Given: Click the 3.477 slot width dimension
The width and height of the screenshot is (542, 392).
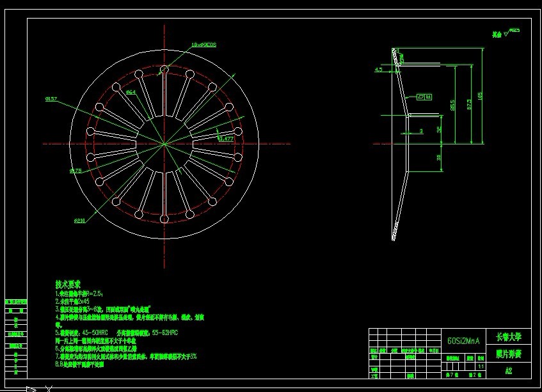Looking at the screenshot, I should coord(227,139).
